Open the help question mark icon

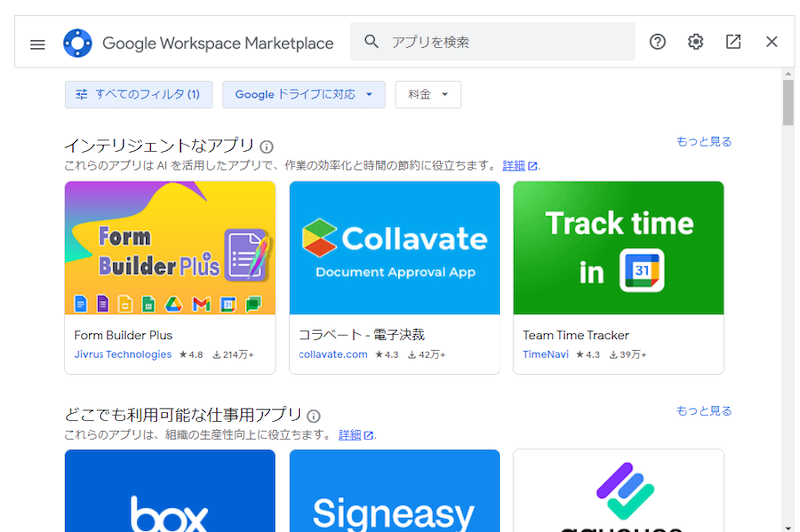pos(657,42)
